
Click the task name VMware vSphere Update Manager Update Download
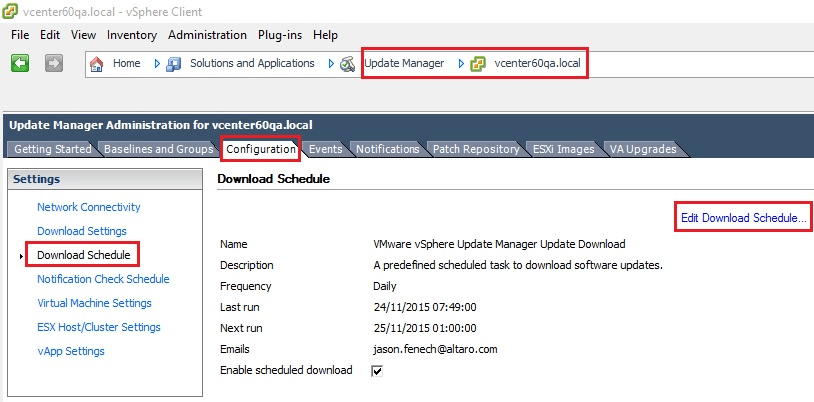[499, 244]
